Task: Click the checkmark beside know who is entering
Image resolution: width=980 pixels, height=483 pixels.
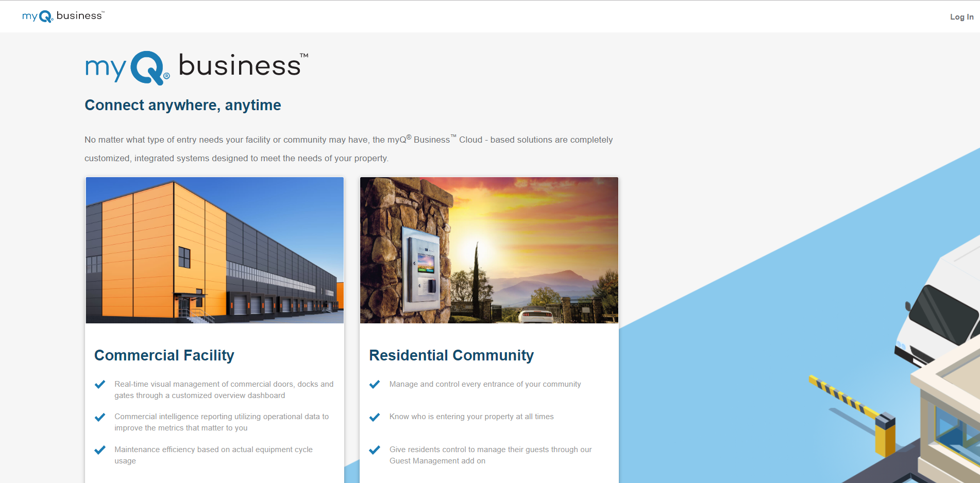Action: (x=375, y=417)
